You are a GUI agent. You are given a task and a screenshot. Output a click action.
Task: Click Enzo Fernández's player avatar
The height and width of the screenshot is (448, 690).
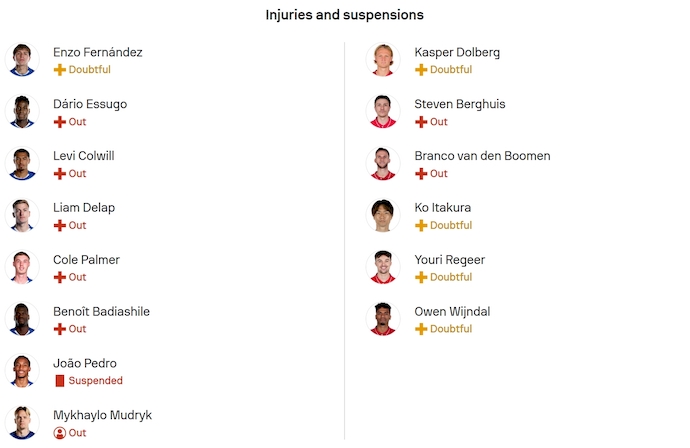tap(22, 60)
